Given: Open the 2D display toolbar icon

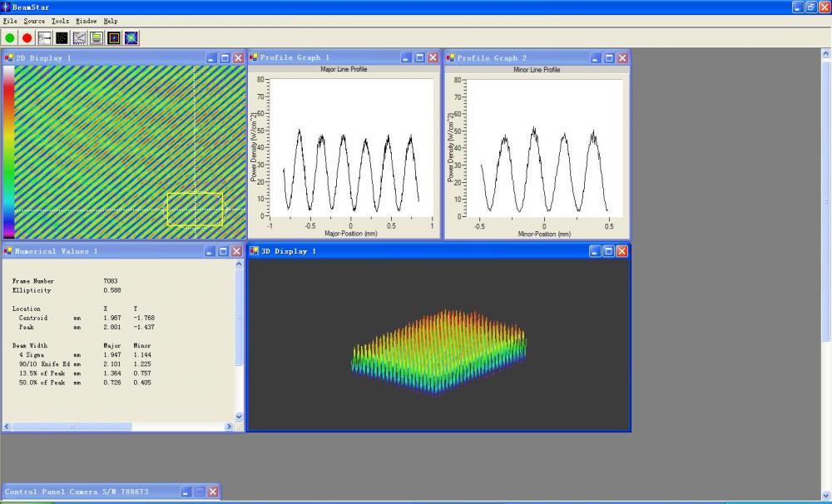Looking at the screenshot, I should point(113,37).
